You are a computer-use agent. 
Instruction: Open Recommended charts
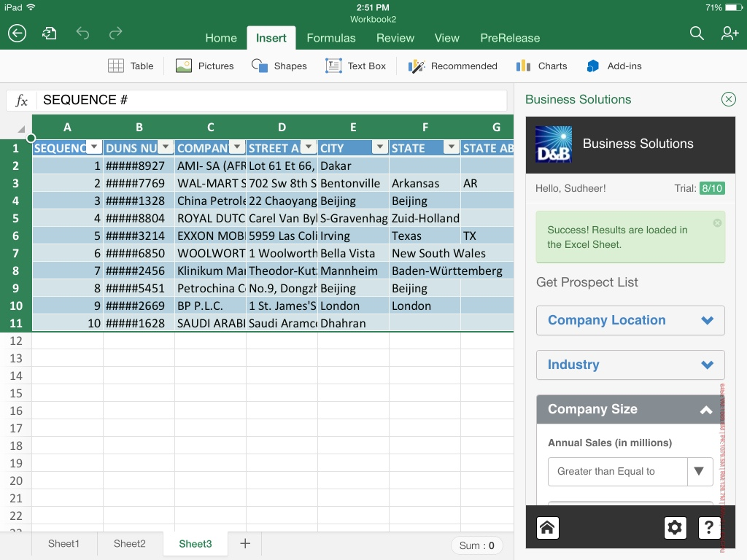tap(452, 66)
